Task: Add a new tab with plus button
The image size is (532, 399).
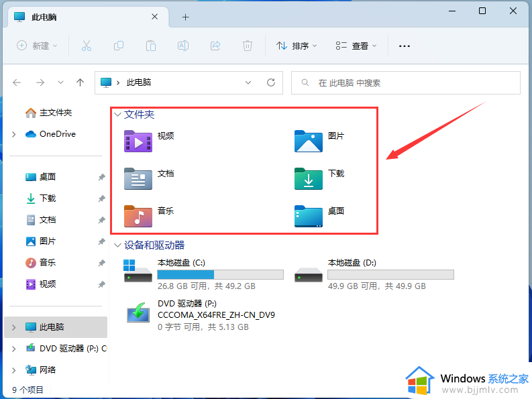Action: (x=185, y=17)
